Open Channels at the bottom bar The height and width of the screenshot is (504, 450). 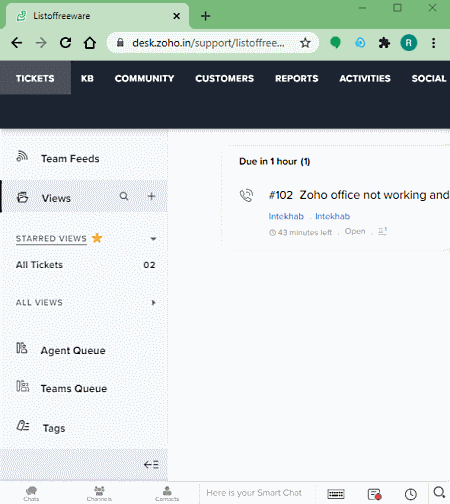(x=99, y=493)
